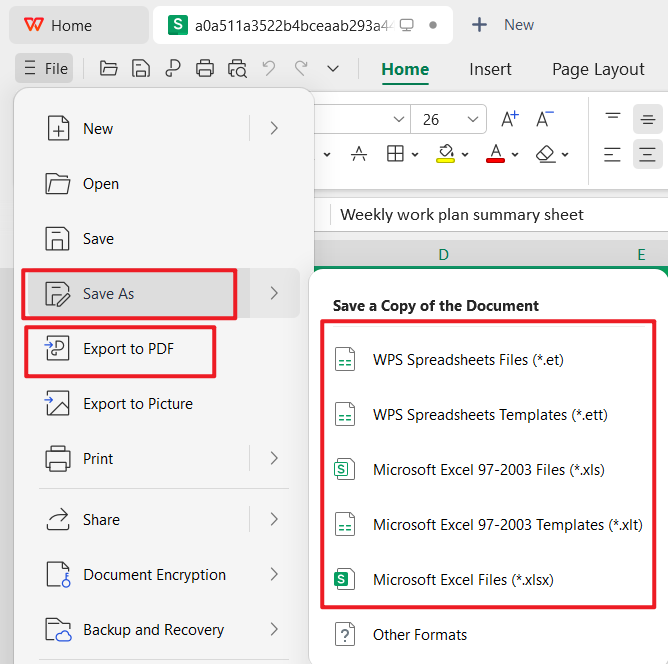Click the Increase Font Size icon
This screenshot has width=668, height=664.
coord(510,119)
